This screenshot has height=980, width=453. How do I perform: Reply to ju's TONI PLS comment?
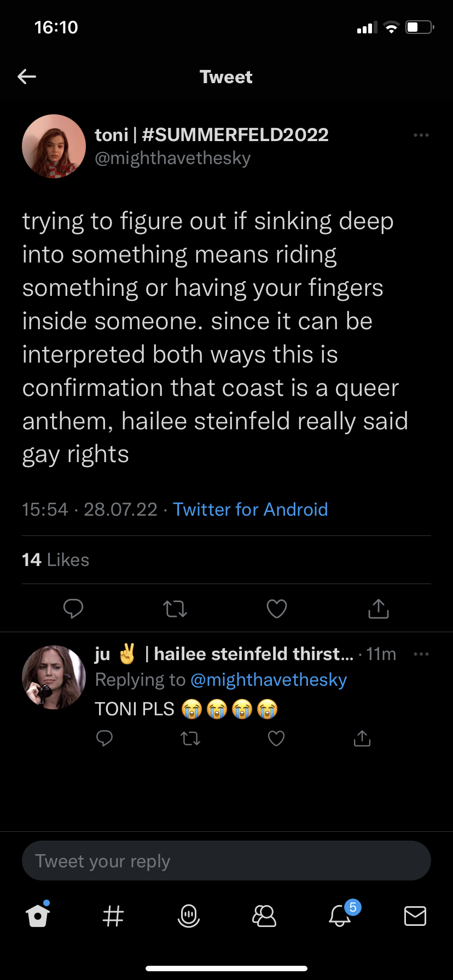(x=104, y=739)
